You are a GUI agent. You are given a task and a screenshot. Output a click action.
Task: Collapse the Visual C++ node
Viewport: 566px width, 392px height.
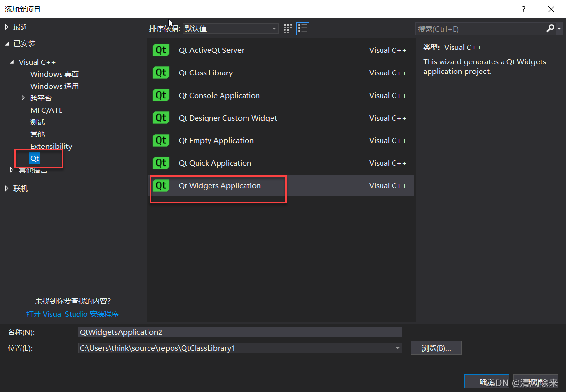(12, 62)
